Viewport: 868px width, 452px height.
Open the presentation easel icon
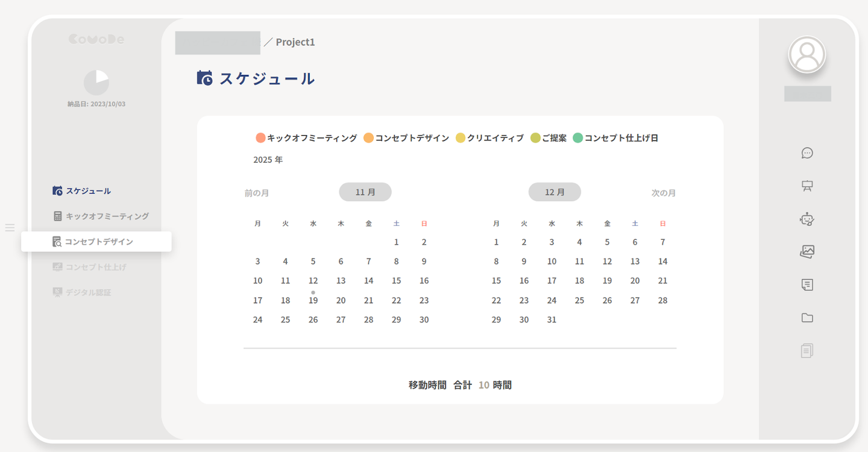point(807,186)
